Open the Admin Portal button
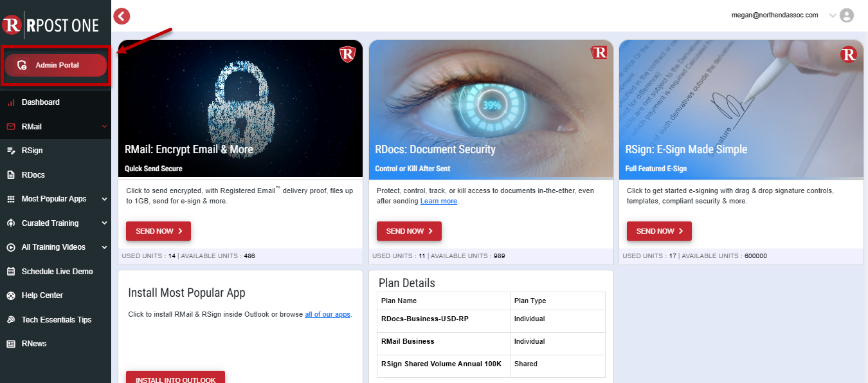868x383 pixels. 55,65
